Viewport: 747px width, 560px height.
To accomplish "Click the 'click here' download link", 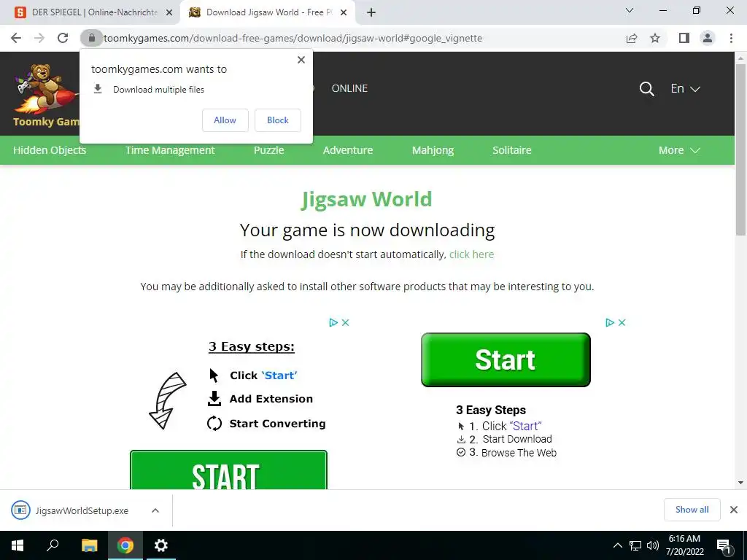I will click(x=472, y=254).
